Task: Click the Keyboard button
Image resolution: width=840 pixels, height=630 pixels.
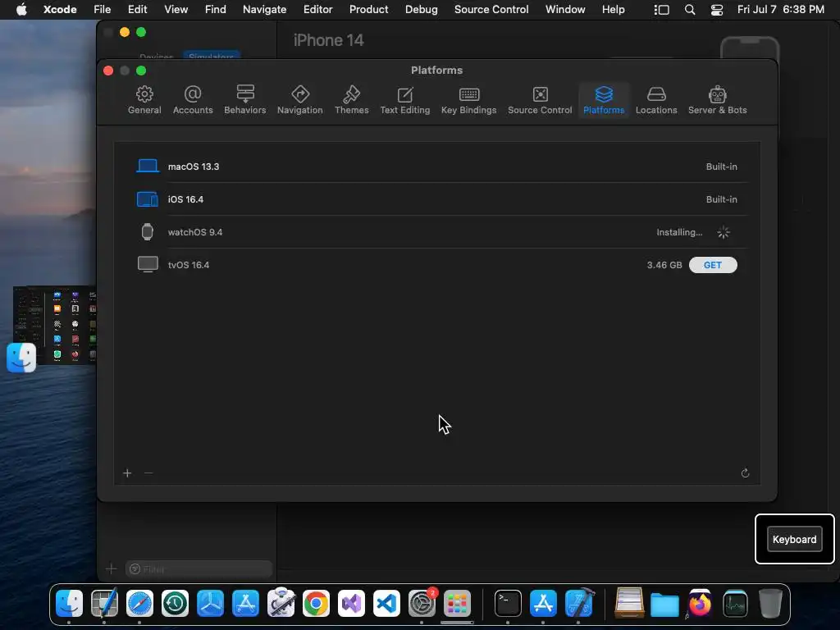Action: pyautogui.click(x=794, y=540)
